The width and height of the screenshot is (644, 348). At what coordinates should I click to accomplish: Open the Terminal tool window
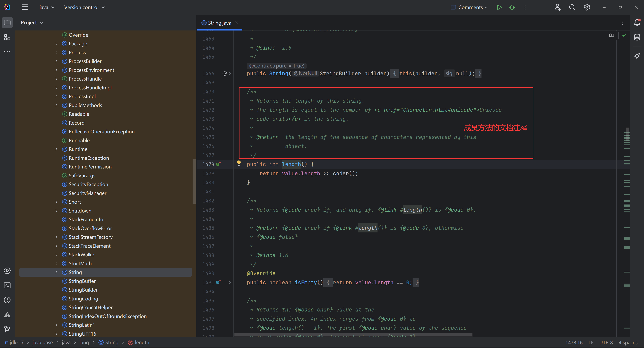coord(7,285)
